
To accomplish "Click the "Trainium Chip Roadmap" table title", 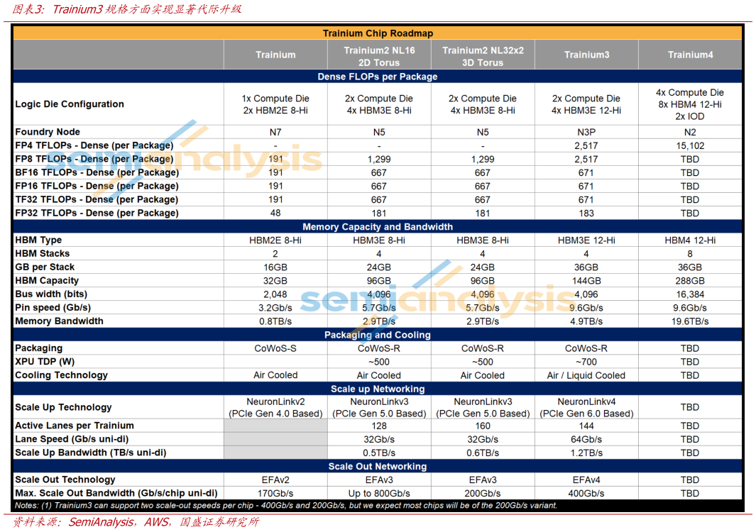I will (x=378, y=33).
